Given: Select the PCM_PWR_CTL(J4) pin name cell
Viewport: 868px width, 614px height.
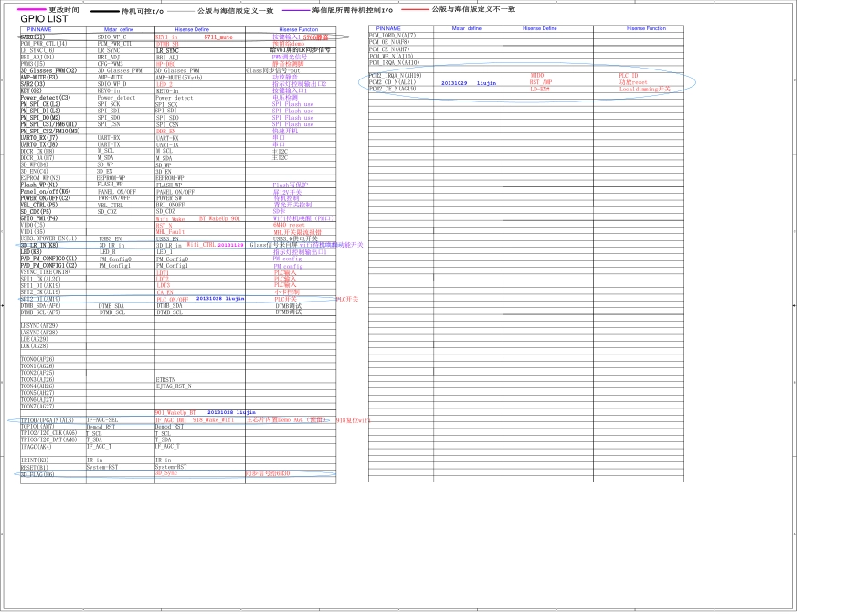Looking at the screenshot, I should 43,44.
